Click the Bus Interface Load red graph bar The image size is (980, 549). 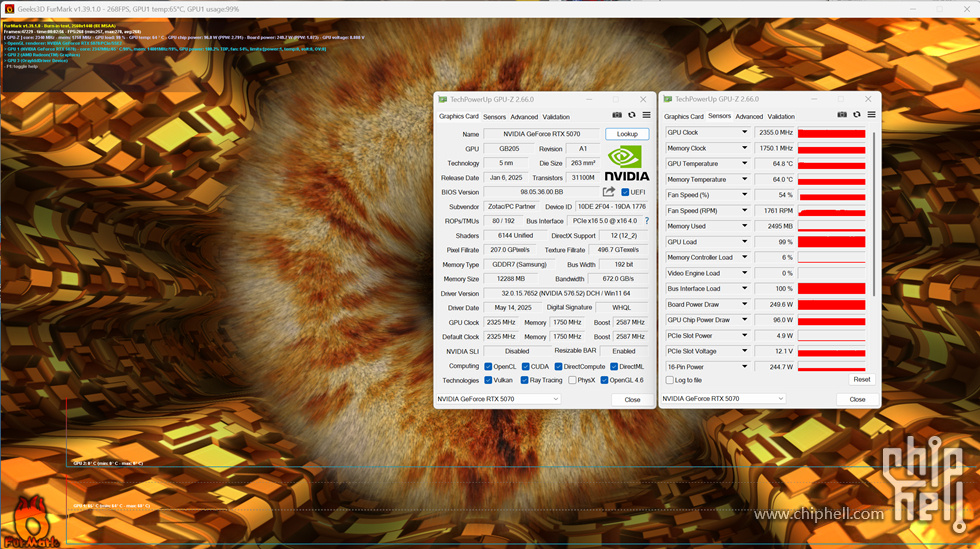[x=831, y=289]
